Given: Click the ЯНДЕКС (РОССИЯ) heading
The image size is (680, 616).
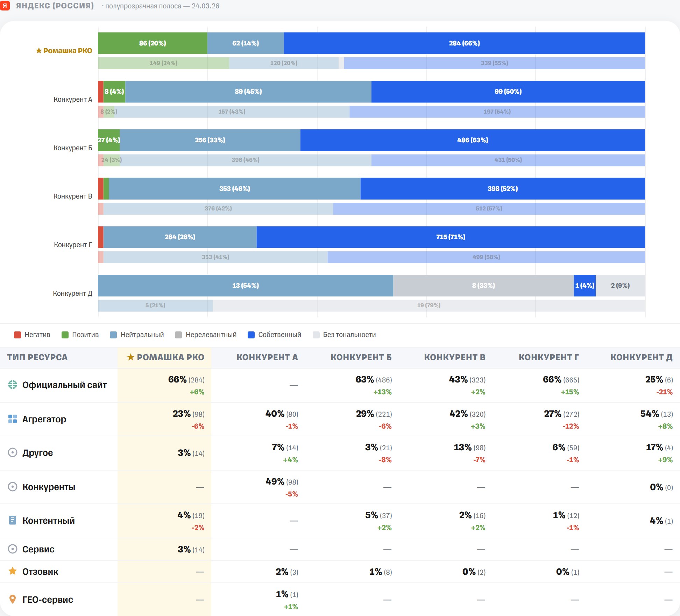Looking at the screenshot, I should 55,6.
